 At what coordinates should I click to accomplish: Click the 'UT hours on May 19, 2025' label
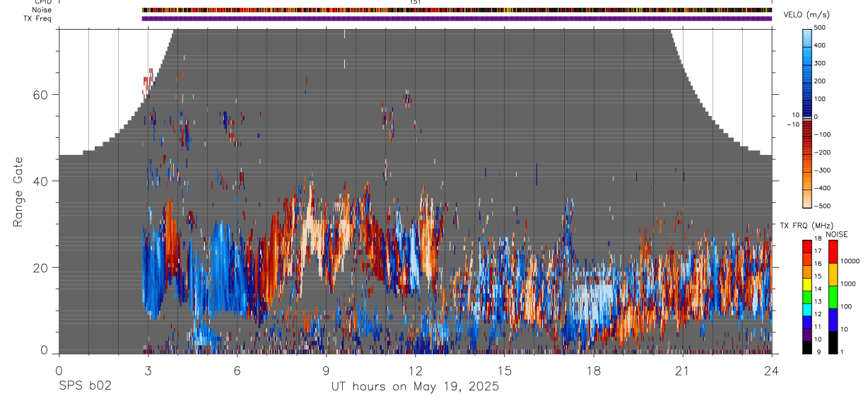[x=415, y=387]
